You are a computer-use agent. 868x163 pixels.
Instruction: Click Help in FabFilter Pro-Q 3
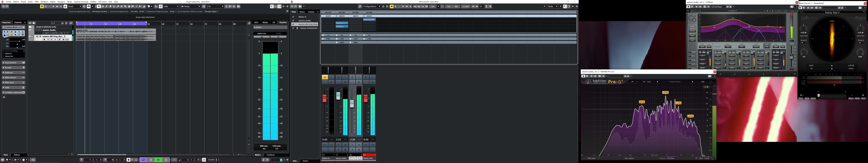(703, 82)
